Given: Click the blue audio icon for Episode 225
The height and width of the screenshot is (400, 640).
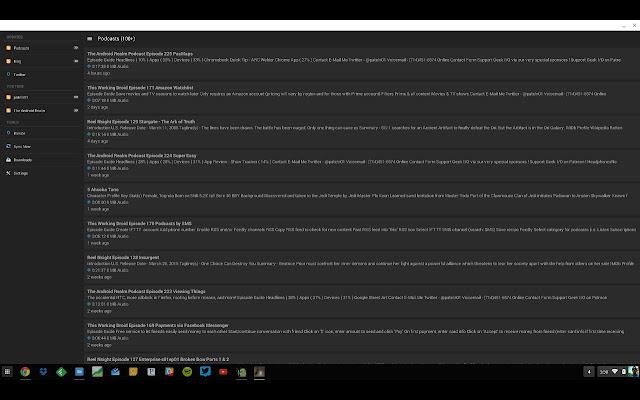Looking at the screenshot, I should pos(89,66).
